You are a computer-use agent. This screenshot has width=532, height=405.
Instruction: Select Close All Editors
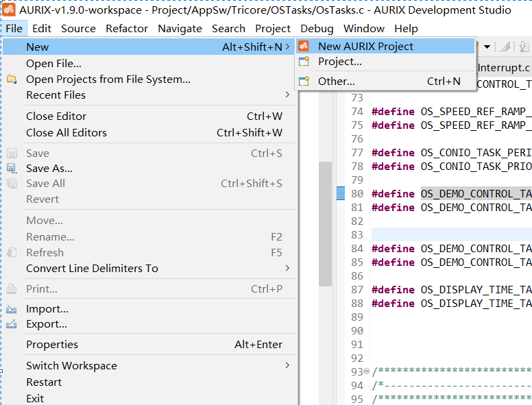click(149, 133)
